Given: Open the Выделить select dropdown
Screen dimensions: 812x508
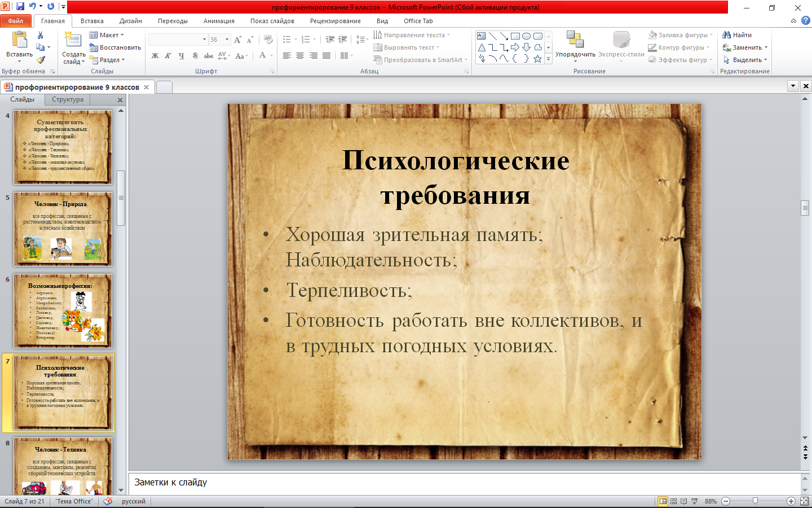Looking at the screenshot, I should 745,60.
